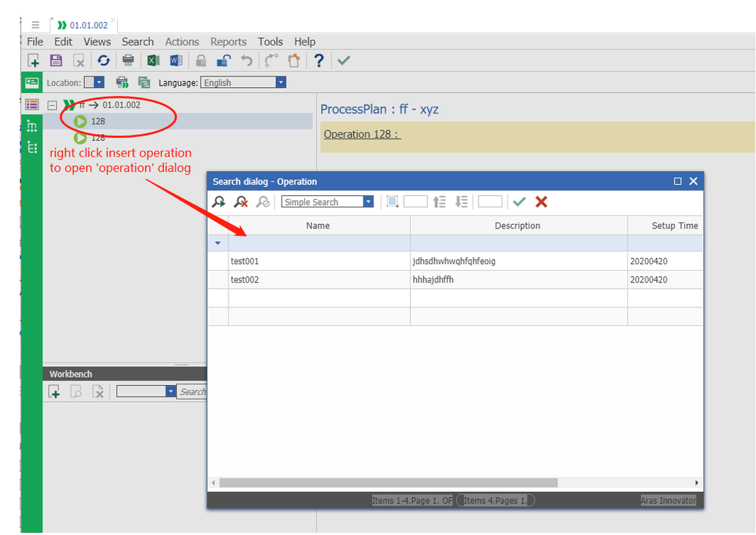Open the Tools menu
The width and height of the screenshot is (756, 535).
[270, 42]
